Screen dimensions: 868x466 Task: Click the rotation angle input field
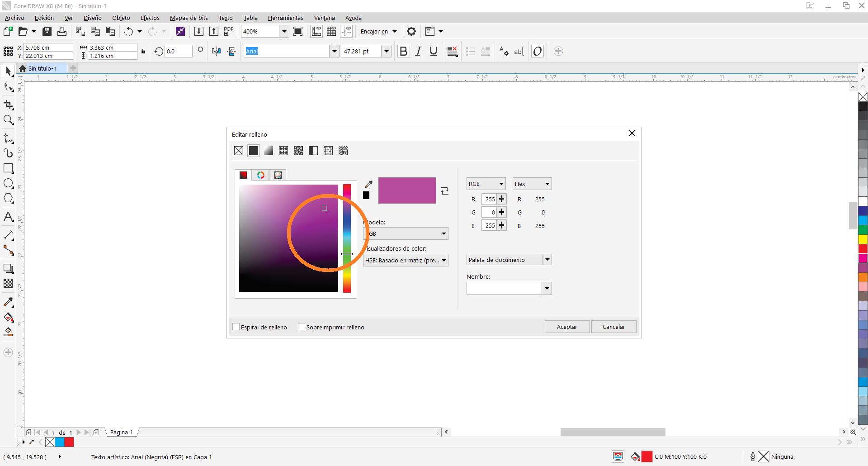pyautogui.click(x=178, y=51)
